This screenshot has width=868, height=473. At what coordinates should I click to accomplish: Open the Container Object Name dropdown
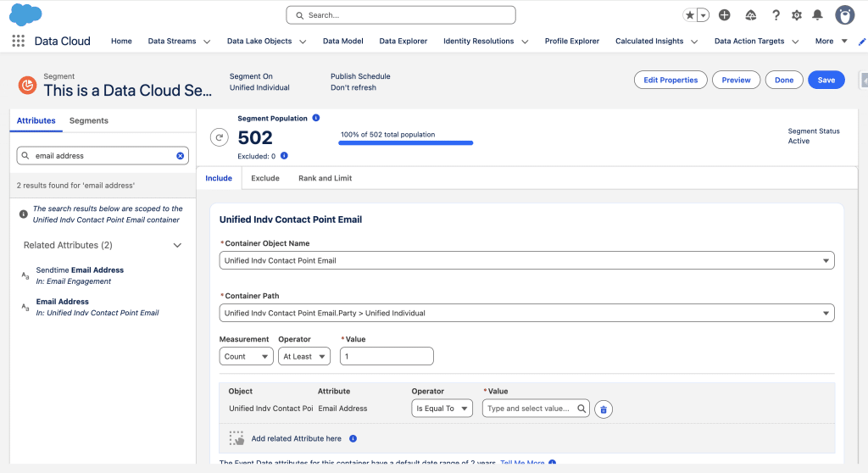coord(526,261)
